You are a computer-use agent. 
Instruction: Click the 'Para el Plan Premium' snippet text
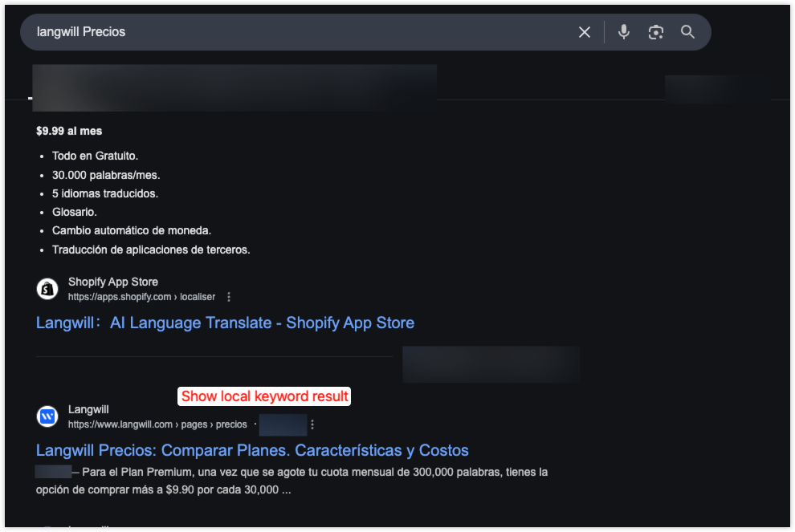291,481
